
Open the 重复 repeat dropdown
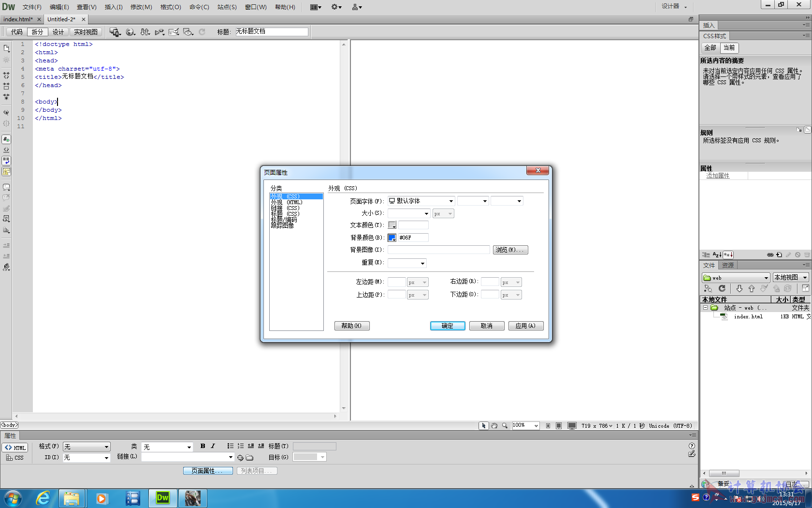(x=407, y=263)
